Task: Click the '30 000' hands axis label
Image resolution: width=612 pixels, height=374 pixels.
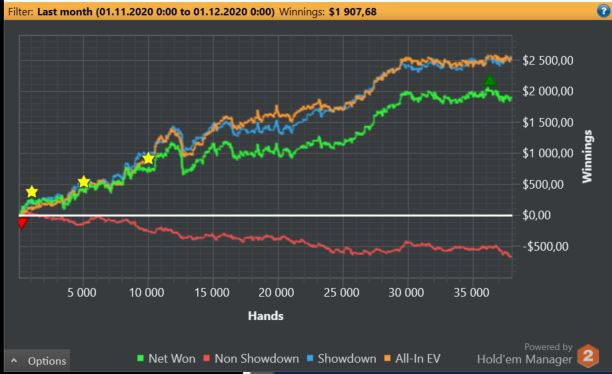Action: pos(406,292)
